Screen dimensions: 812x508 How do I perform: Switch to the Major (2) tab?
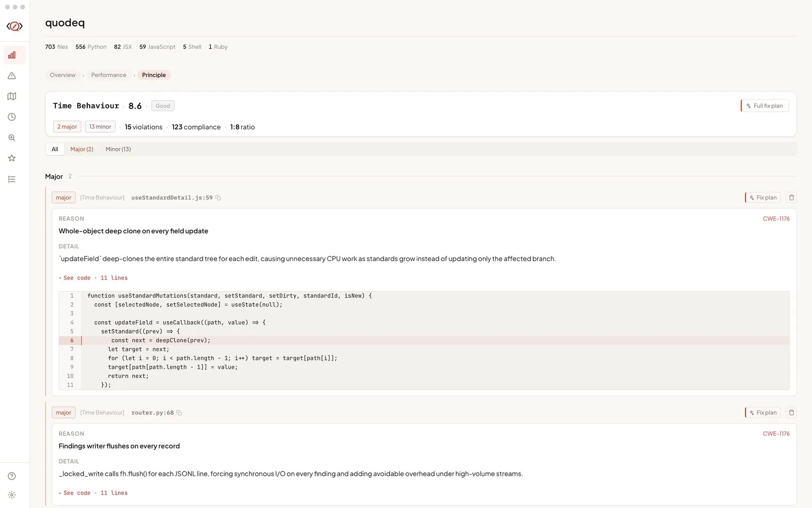click(x=82, y=149)
